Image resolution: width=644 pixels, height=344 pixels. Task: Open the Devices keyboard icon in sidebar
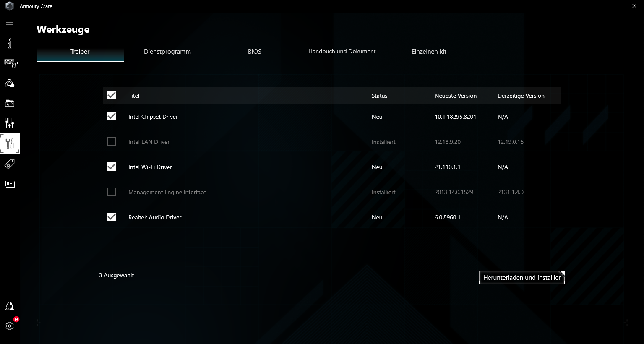coord(10,63)
